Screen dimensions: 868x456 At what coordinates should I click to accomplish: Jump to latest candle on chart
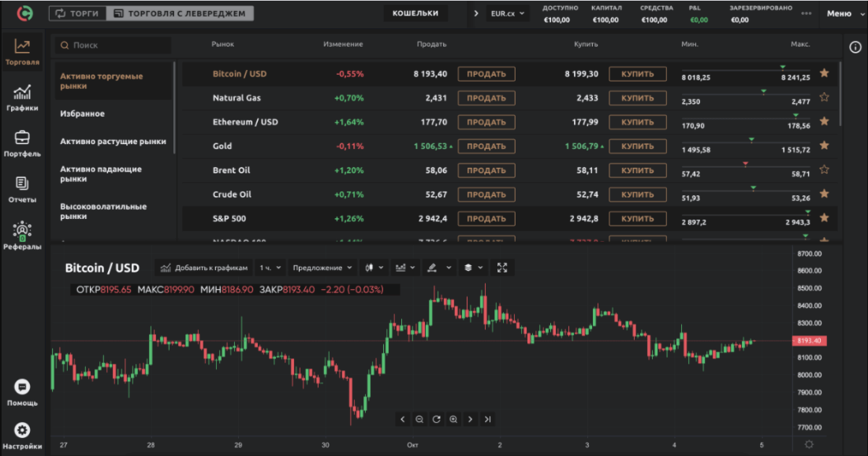coord(488,419)
